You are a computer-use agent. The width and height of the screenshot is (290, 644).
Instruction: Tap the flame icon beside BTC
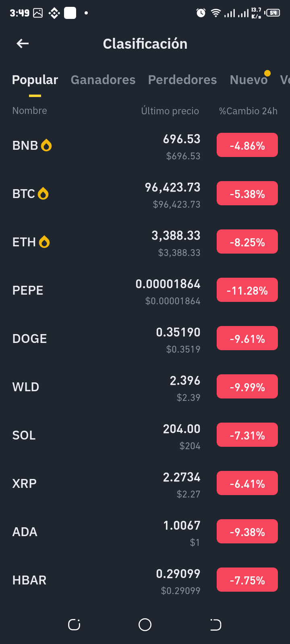click(43, 194)
